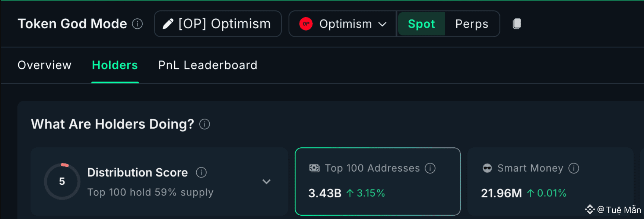The height and width of the screenshot is (219, 644).
Task: Click the [OP] Optimism token selector button
Action: click(218, 24)
